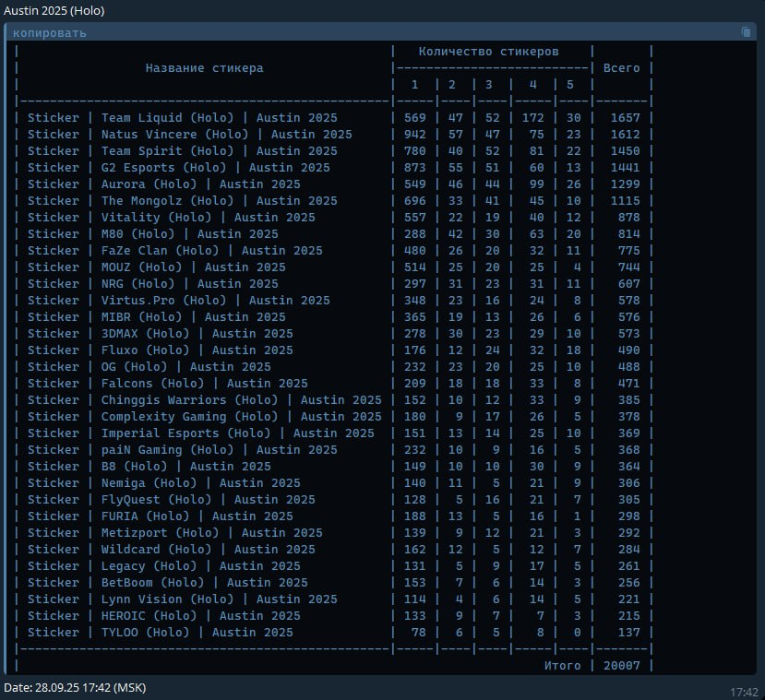Click NRG total 607
This screenshot has width=765, height=700.
coord(628,283)
